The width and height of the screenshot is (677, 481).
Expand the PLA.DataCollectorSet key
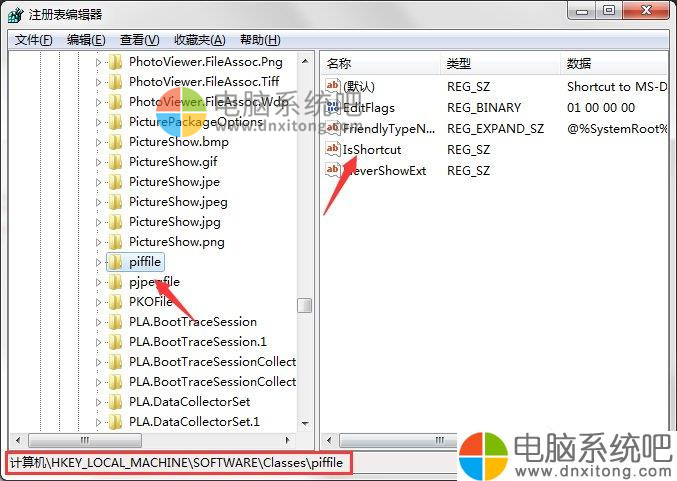tap(98, 402)
